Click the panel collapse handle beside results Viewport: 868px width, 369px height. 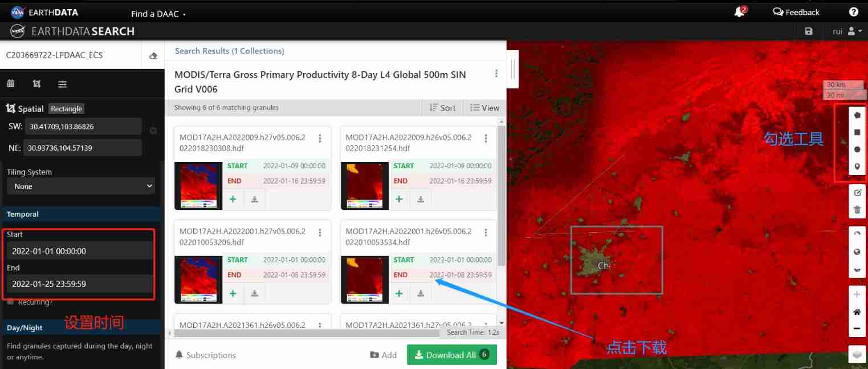[513, 70]
